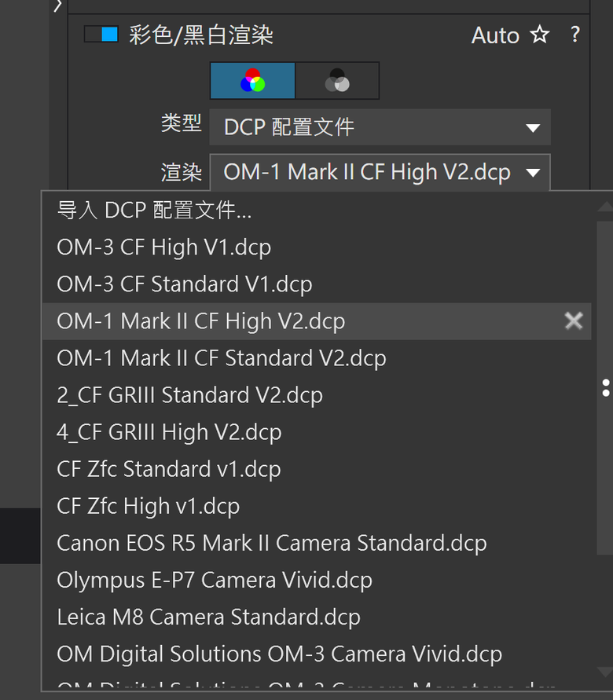
Task: Select OM-3 CF High V1.dcp
Action: click(x=317, y=247)
